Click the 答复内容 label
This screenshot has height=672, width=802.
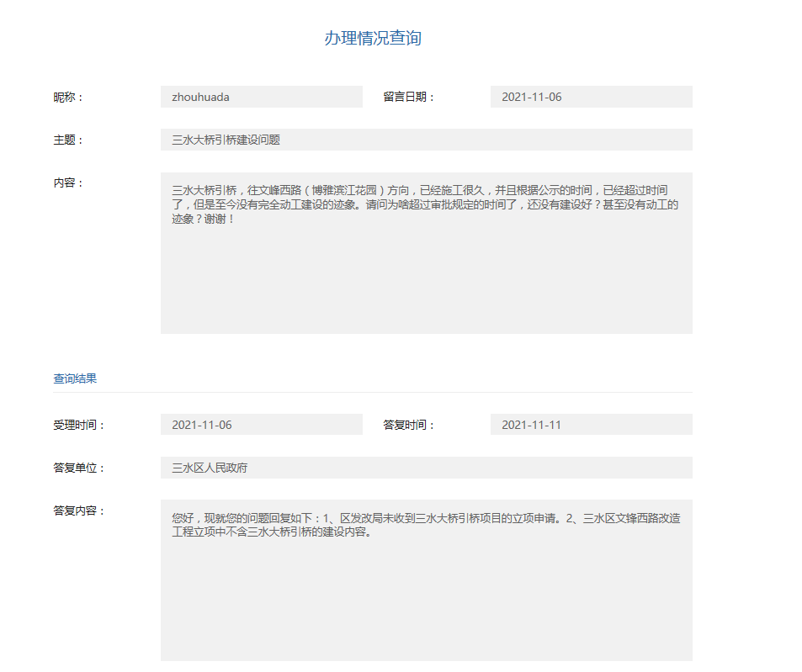[79, 511]
